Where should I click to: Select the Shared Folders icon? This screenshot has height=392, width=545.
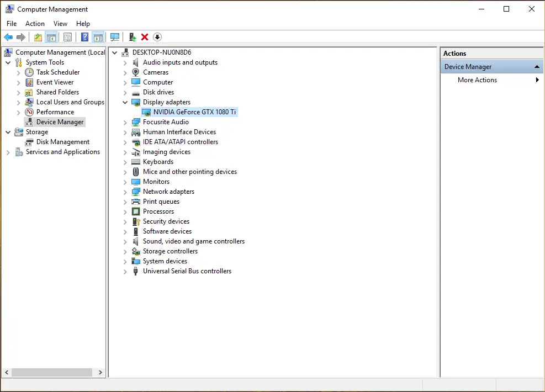point(29,92)
